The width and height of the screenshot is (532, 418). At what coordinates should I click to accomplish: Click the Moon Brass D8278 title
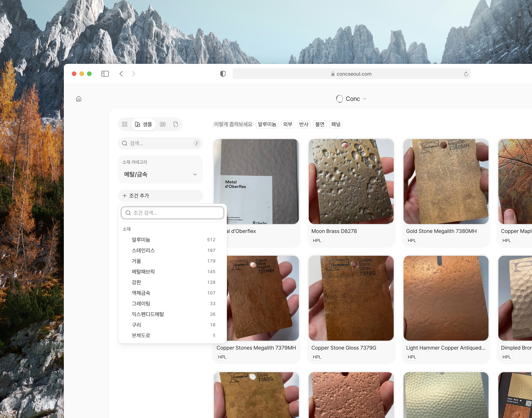[334, 231]
